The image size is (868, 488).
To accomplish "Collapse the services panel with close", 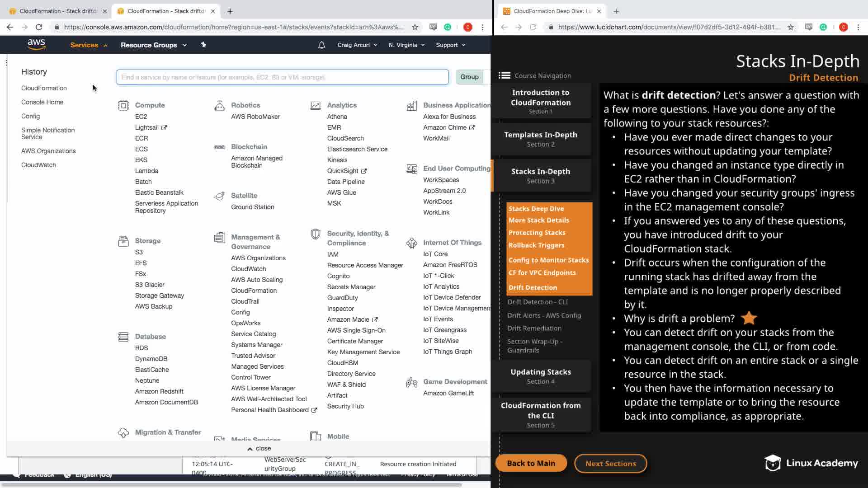I will (x=259, y=448).
